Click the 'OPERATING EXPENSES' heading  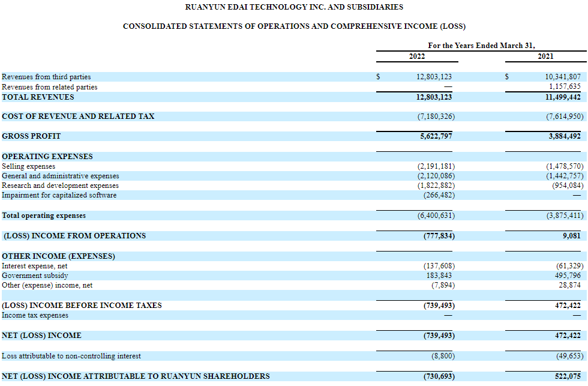click(47, 157)
